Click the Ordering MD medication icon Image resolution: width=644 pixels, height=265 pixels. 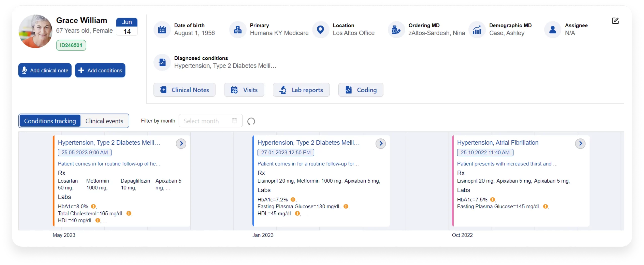(396, 30)
